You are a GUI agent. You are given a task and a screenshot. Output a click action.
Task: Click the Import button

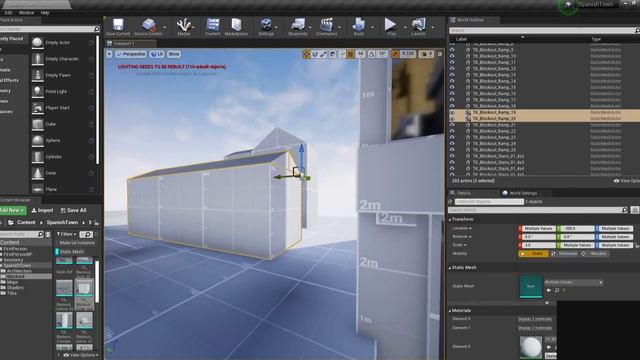click(42, 210)
